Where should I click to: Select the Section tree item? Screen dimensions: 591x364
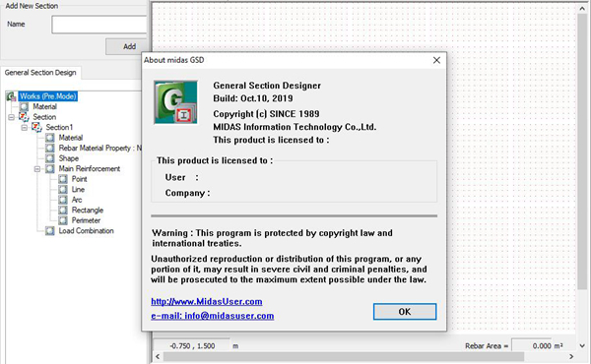[44, 117]
